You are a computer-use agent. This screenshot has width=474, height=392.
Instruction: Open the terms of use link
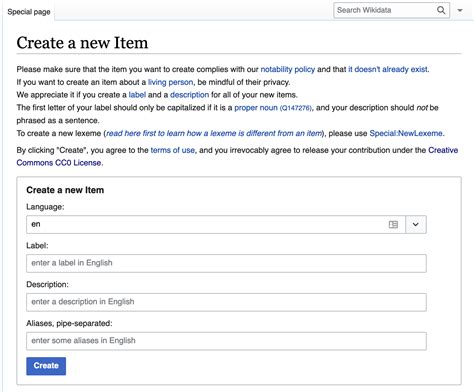coord(173,150)
